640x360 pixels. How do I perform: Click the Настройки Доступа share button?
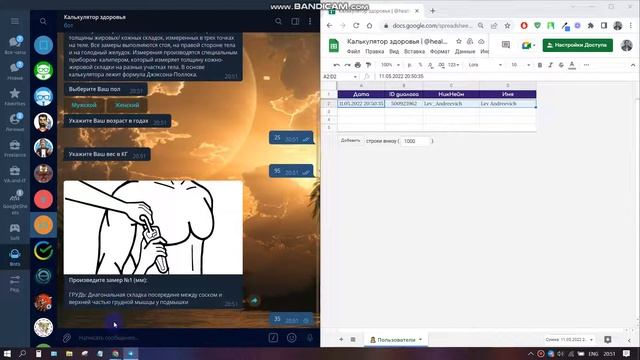point(578,45)
